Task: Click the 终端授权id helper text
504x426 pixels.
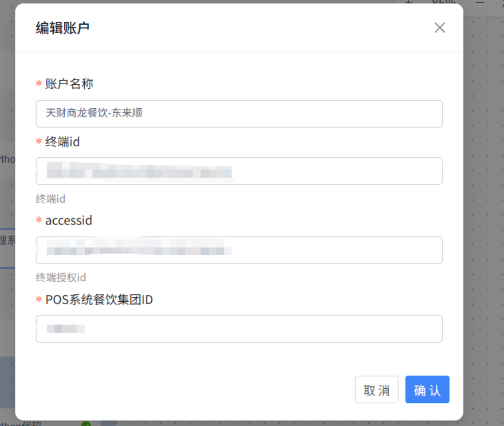Action: point(61,277)
